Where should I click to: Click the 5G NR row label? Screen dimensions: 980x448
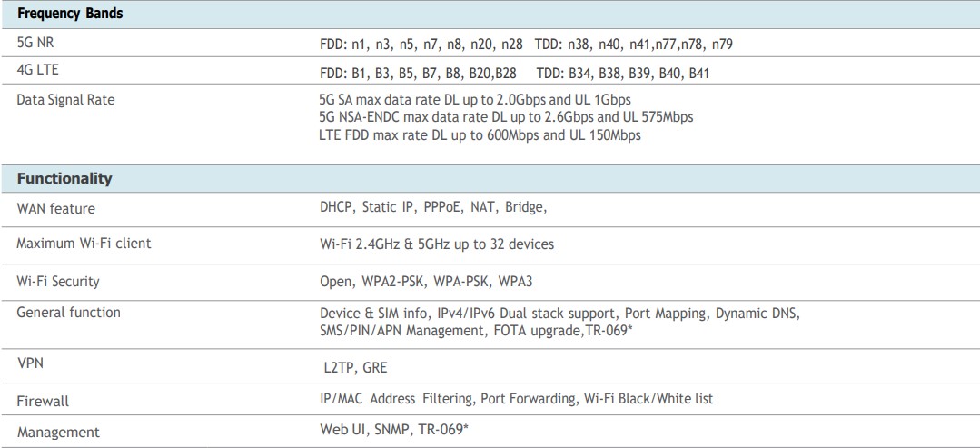[35, 43]
